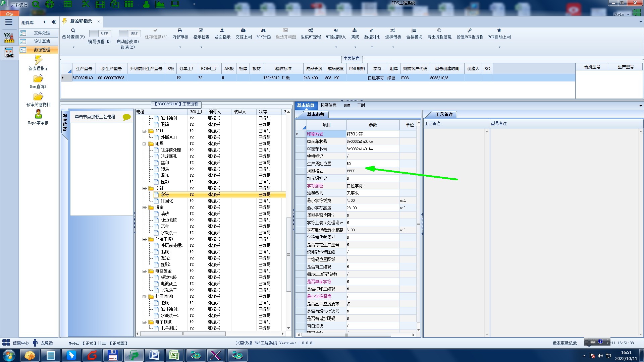Open the 系统 menu tab

pos(9,14)
